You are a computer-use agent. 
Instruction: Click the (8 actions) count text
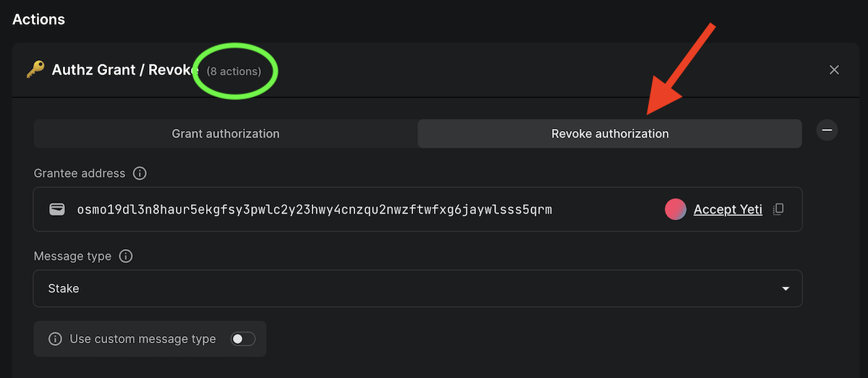click(x=234, y=71)
